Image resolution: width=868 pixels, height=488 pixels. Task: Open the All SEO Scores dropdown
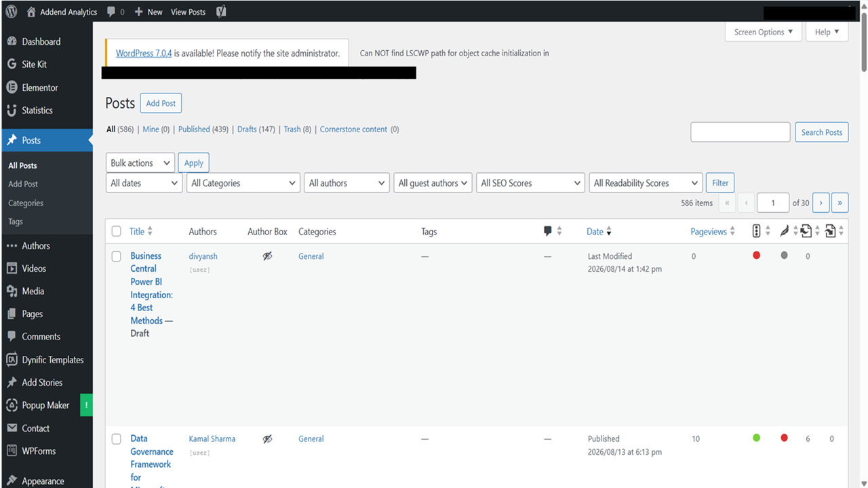click(x=530, y=183)
